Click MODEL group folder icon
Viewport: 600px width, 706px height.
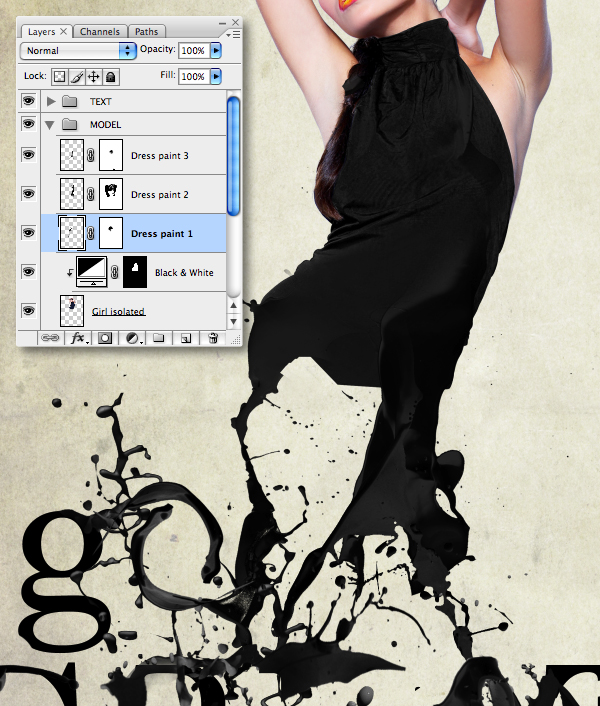pyautogui.click(x=69, y=124)
